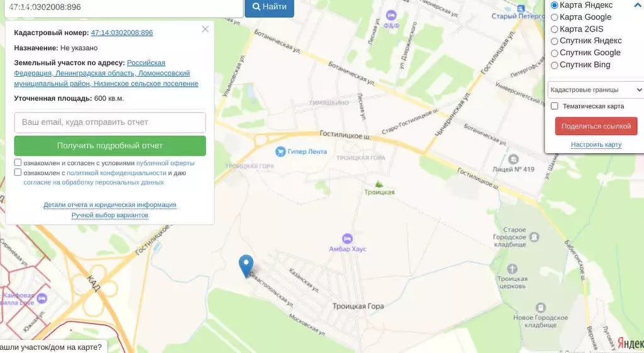This screenshot has height=353, width=644.
Task: Click the email input field
Action: (110, 122)
